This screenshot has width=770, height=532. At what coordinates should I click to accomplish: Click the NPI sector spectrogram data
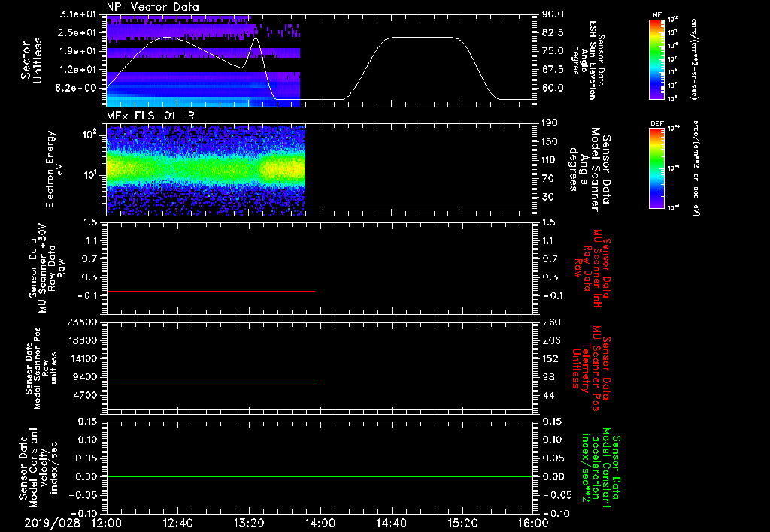pos(203,60)
